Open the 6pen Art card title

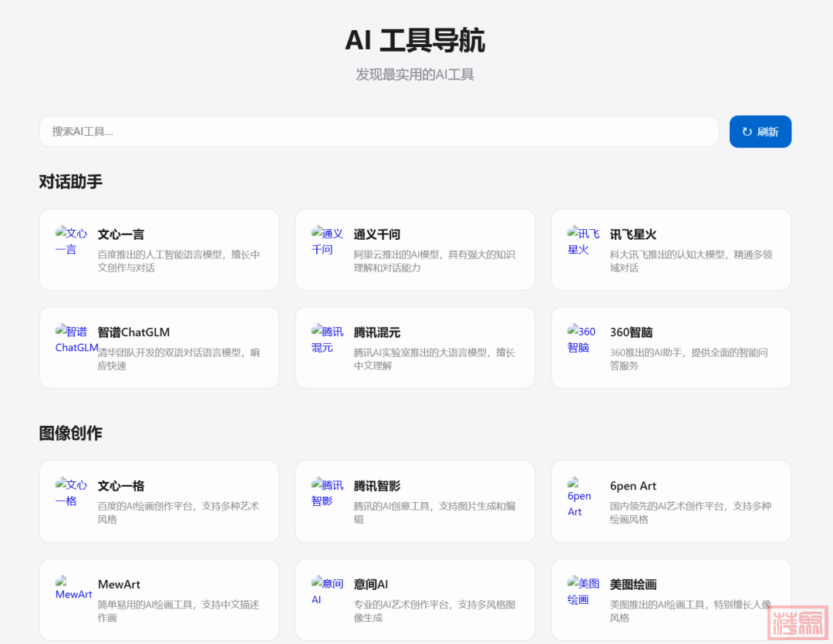pos(632,486)
